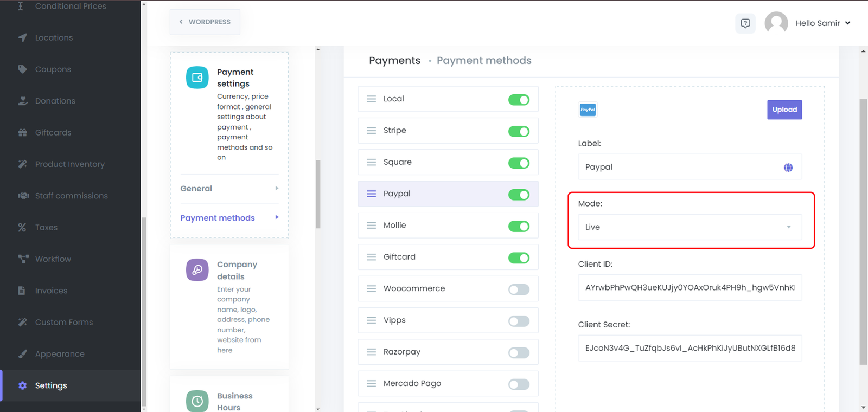Enable the Woocommerce payment toggle
868x412 pixels.
point(518,289)
